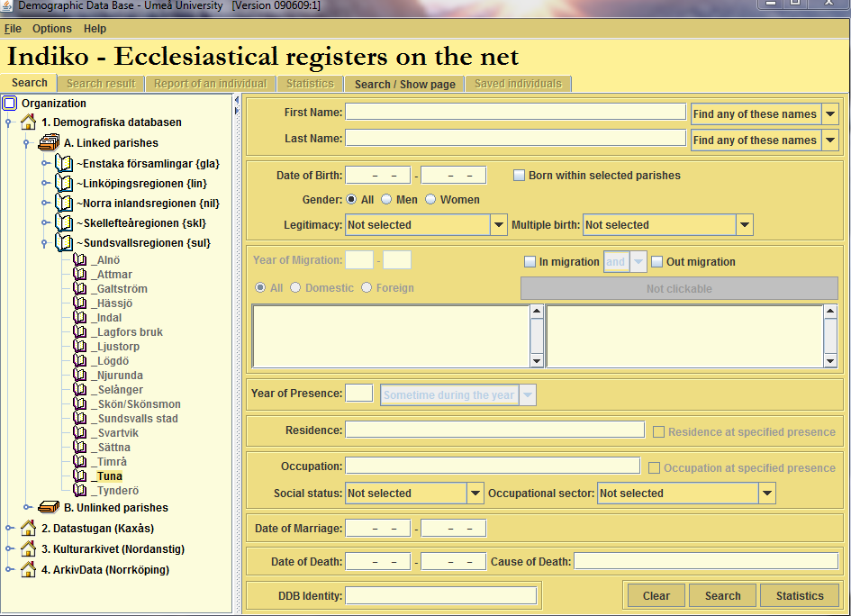Click the parish icon beside Hässjö

[80, 303]
